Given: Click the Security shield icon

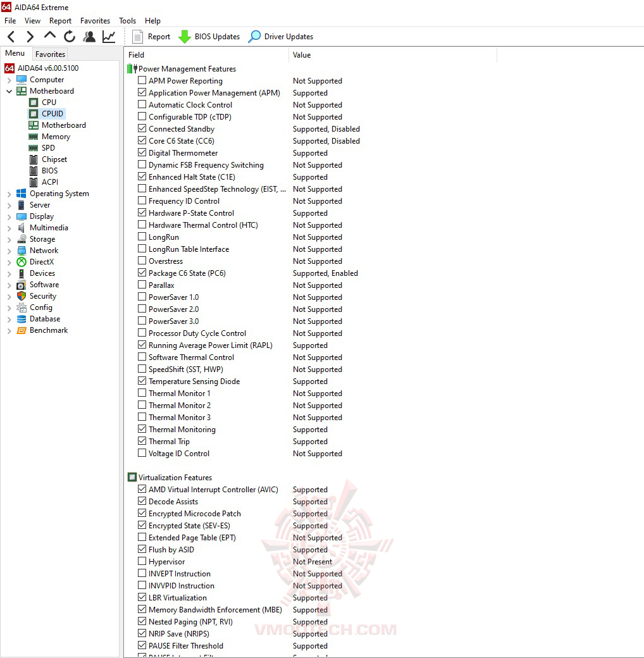Looking at the screenshot, I should 22,296.
